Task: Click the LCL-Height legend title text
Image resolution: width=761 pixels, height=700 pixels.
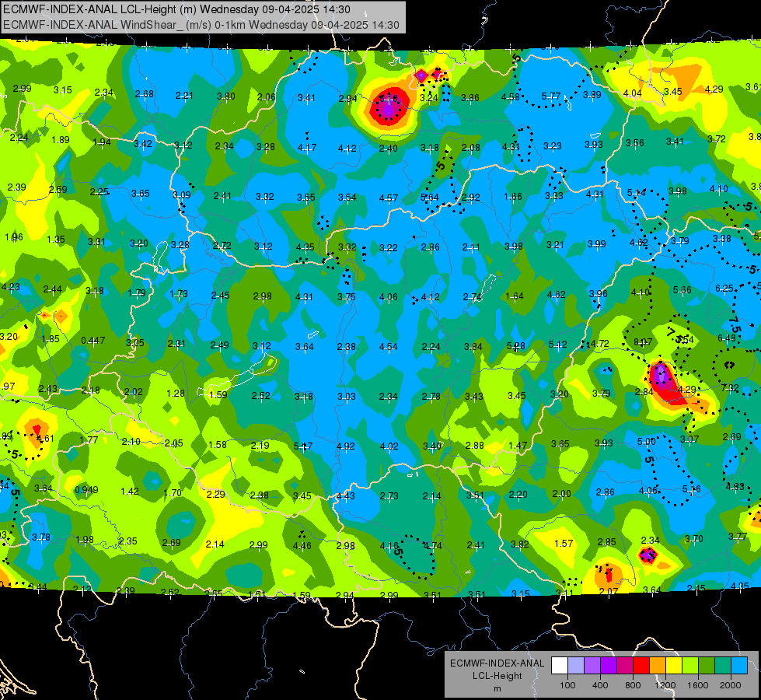Action: tap(497, 676)
